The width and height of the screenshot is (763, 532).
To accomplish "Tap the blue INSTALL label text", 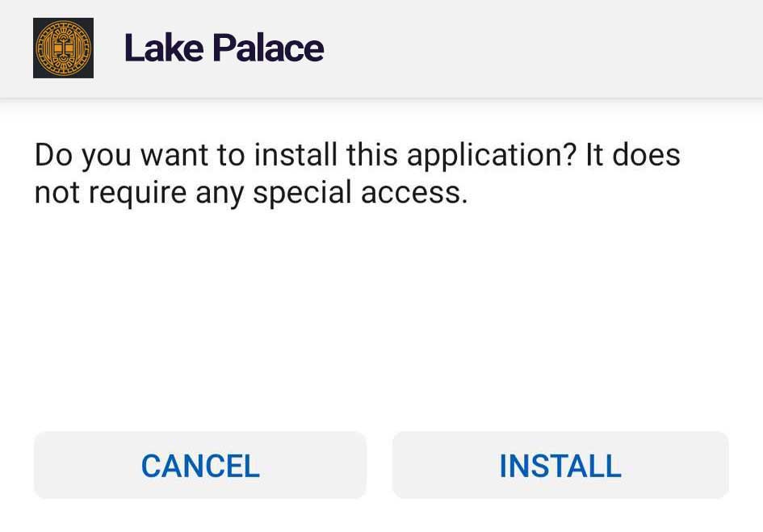I will click(x=560, y=466).
